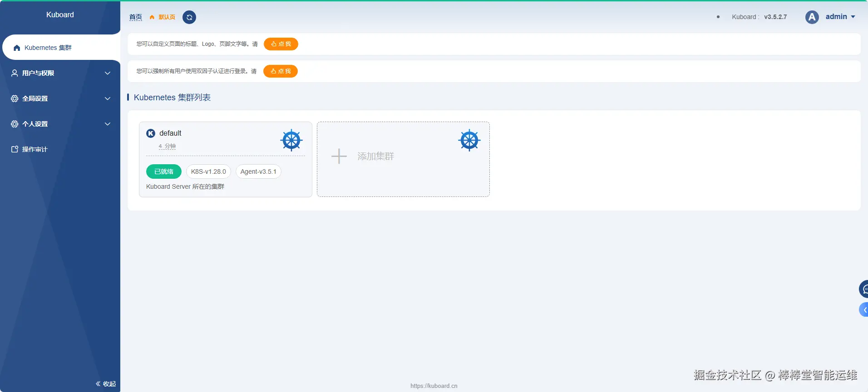Click Kuboard Server 所在的集群 description
This screenshot has width=868, height=392.
(185, 186)
